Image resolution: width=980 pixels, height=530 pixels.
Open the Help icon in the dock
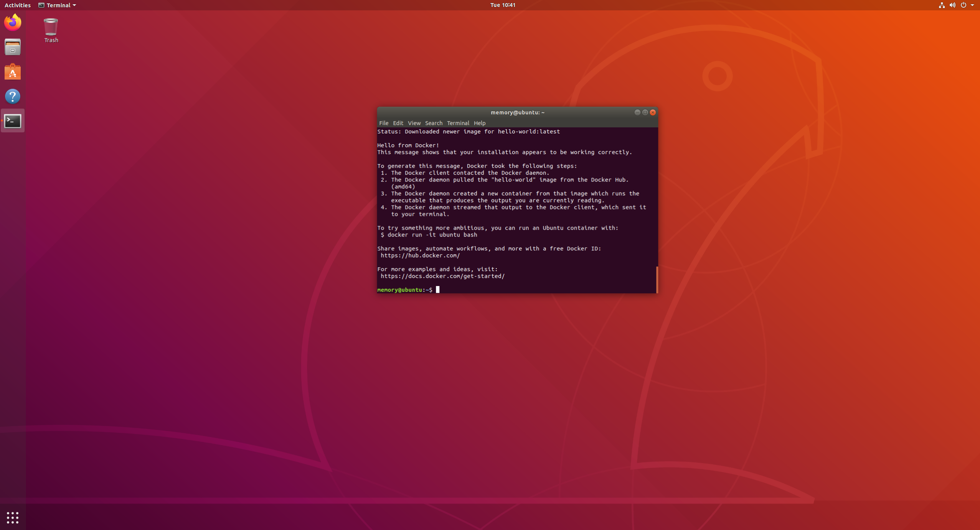(13, 96)
